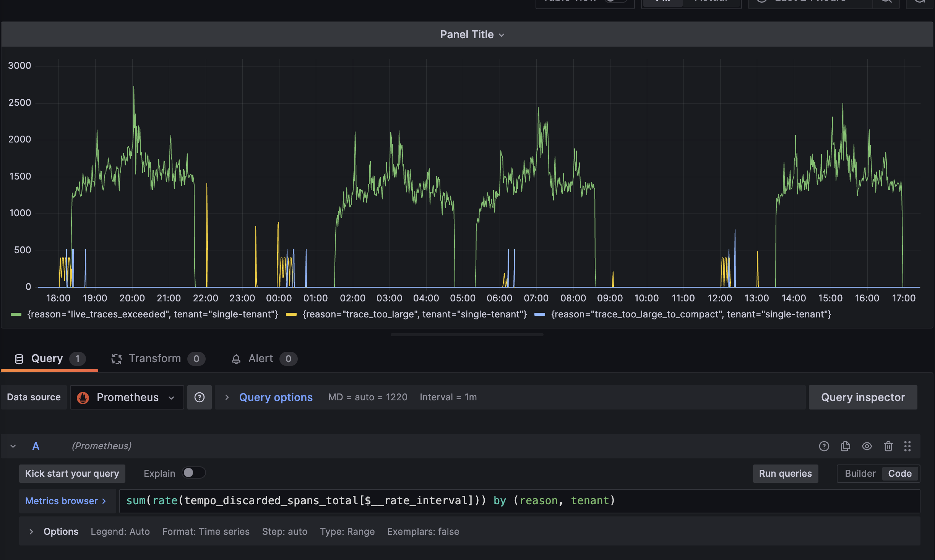Click the query help question mark icon
Viewport: 935px width, 560px height.
[x=824, y=446]
